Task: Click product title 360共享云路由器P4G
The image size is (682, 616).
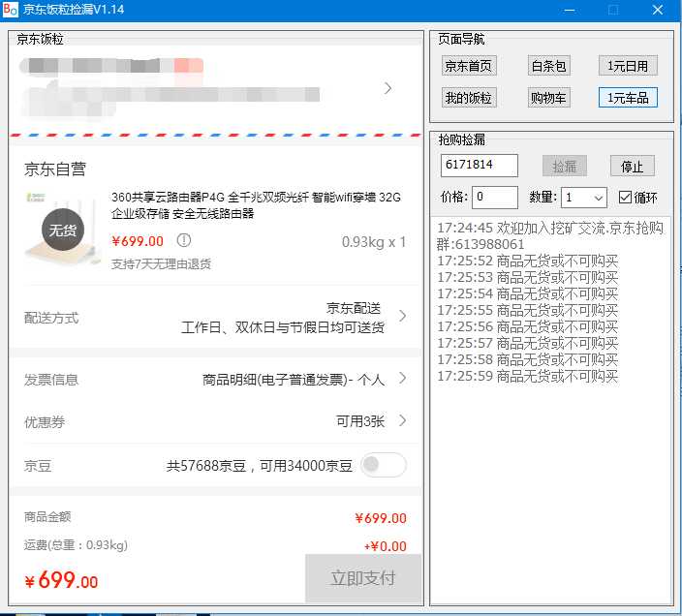Action: point(256,205)
